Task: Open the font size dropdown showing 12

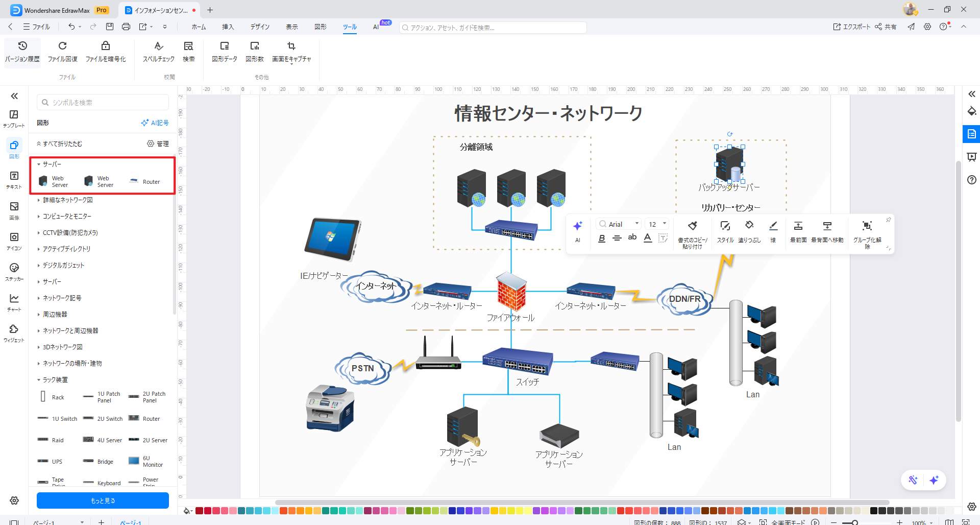Action: (x=656, y=224)
